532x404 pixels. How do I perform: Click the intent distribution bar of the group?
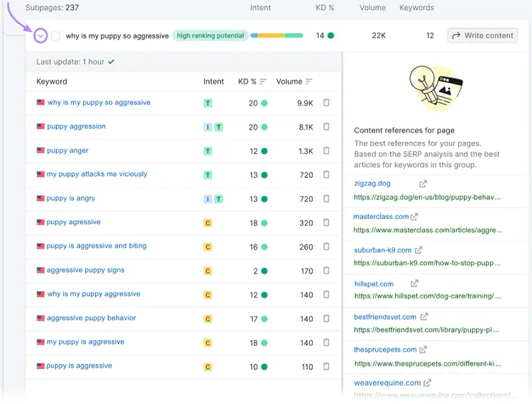277,35
